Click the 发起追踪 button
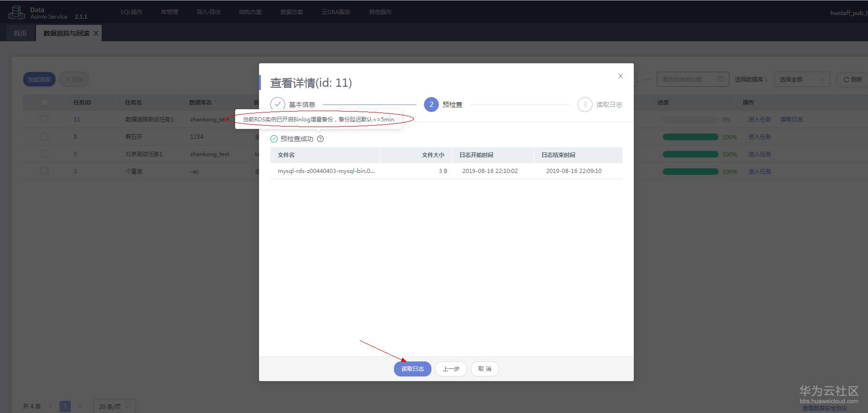 pyautogui.click(x=39, y=79)
